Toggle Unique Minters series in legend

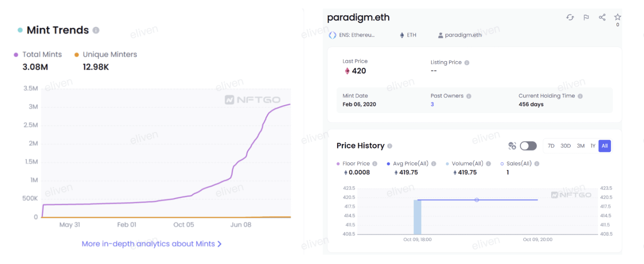pos(106,54)
